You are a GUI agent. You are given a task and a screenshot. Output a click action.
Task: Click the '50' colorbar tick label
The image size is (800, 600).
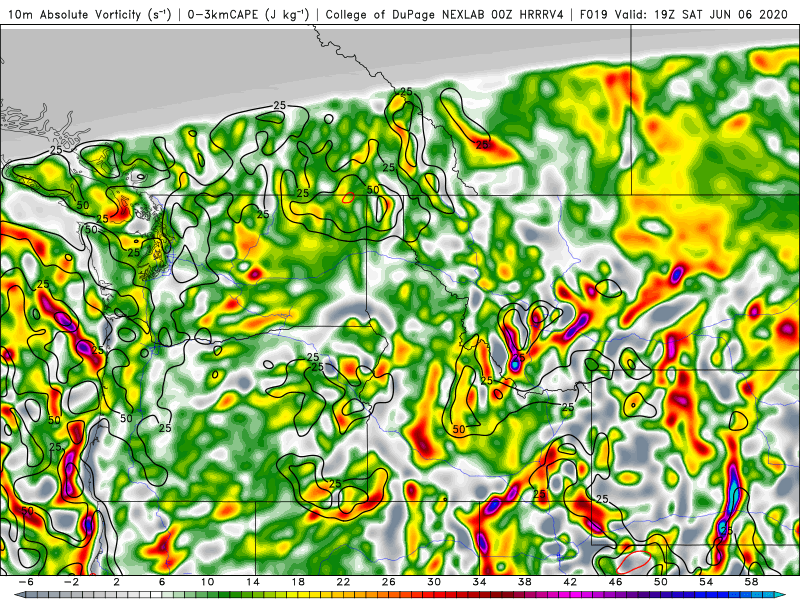click(661, 582)
